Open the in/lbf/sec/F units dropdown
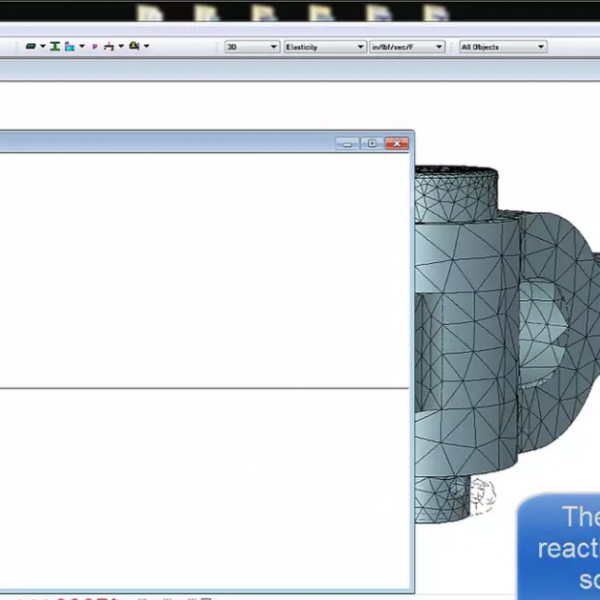This screenshot has height=600, width=600. (x=407, y=47)
